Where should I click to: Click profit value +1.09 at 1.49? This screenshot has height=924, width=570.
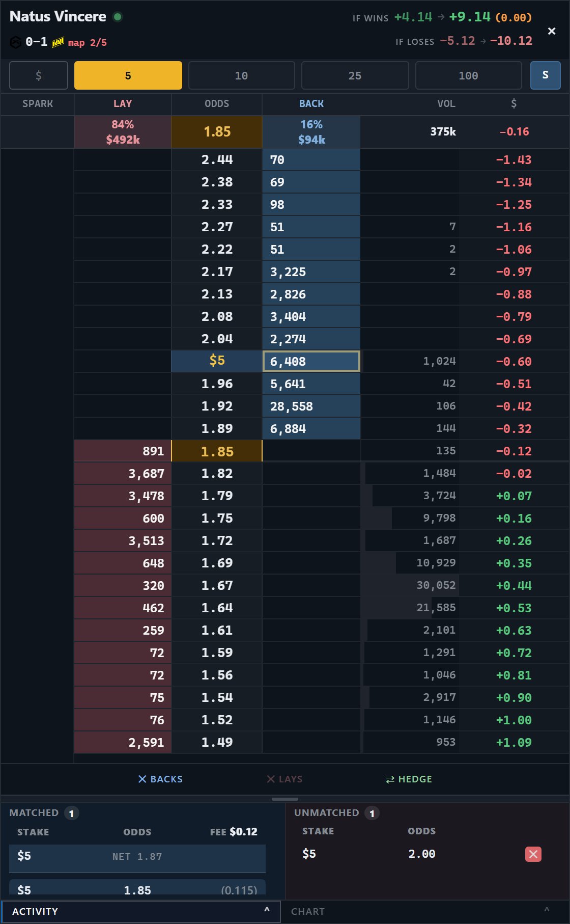[514, 743]
